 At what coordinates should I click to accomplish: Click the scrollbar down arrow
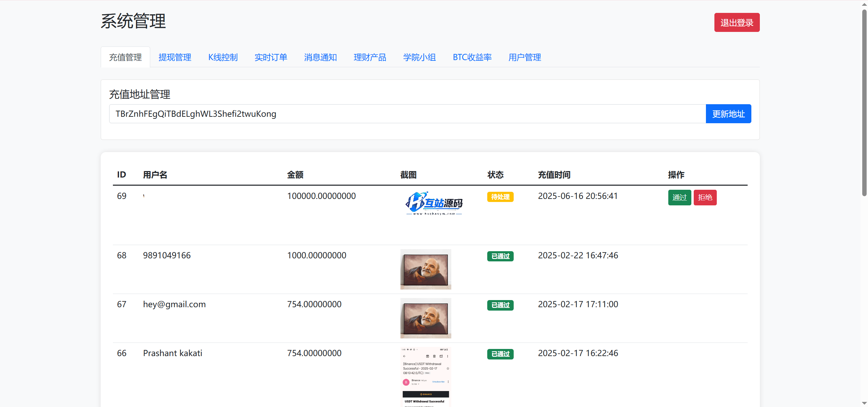pos(864,403)
